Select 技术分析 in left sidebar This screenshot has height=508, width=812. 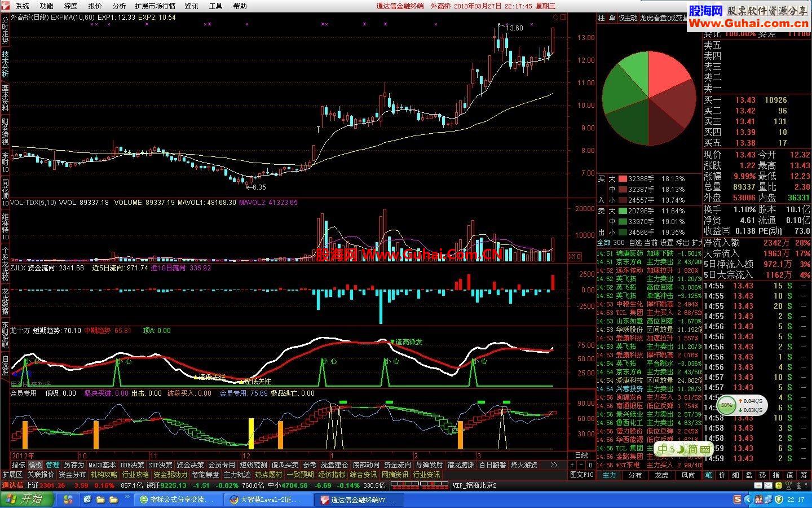(5, 64)
